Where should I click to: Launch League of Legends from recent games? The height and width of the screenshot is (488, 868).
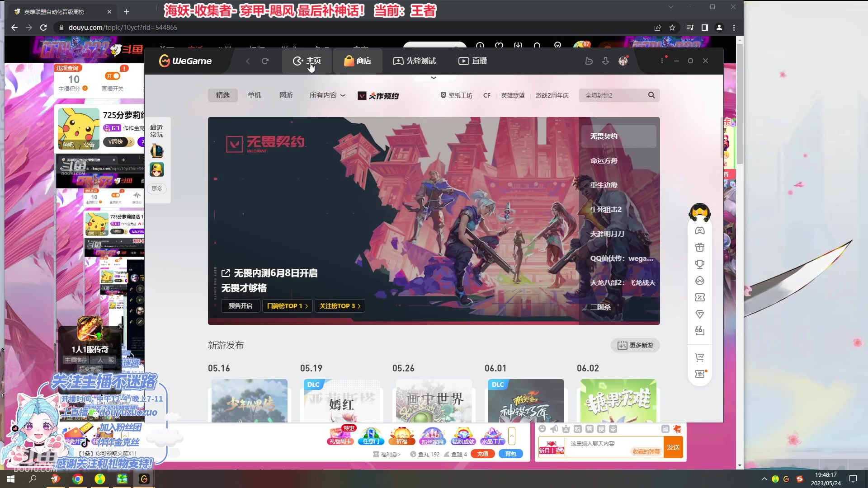(x=157, y=150)
